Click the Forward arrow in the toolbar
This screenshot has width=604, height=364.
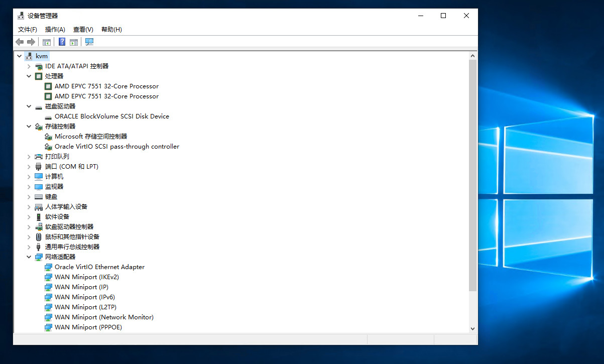(x=31, y=42)
